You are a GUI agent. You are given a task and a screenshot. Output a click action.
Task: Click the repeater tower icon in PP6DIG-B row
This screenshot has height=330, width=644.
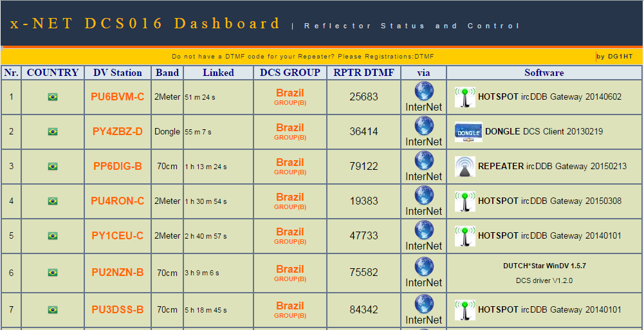pos(465,167)
